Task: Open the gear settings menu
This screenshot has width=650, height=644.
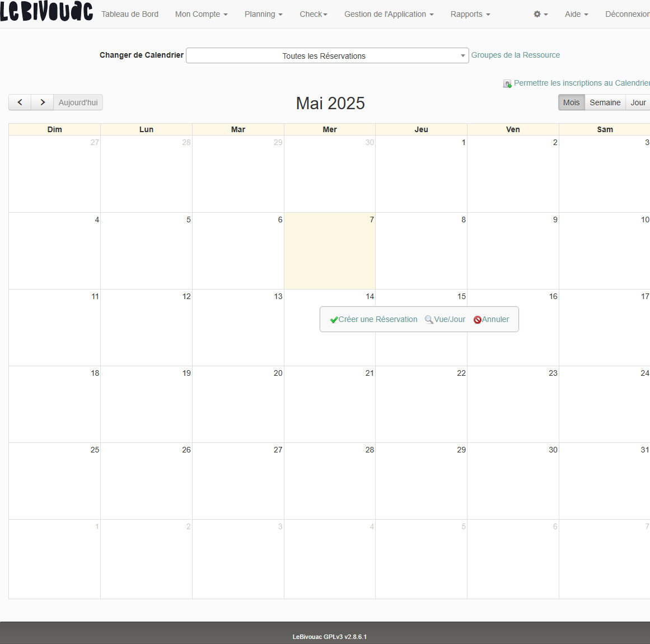Action: [540, 14]
